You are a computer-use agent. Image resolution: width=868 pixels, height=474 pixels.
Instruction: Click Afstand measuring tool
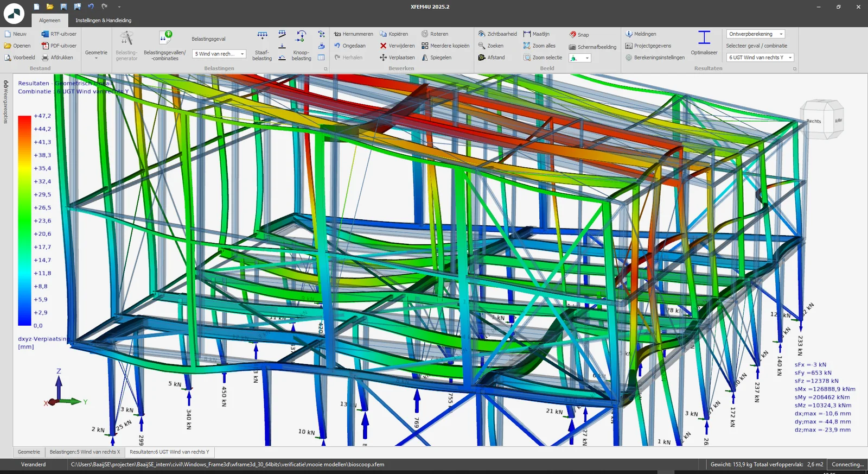(492, 58)
